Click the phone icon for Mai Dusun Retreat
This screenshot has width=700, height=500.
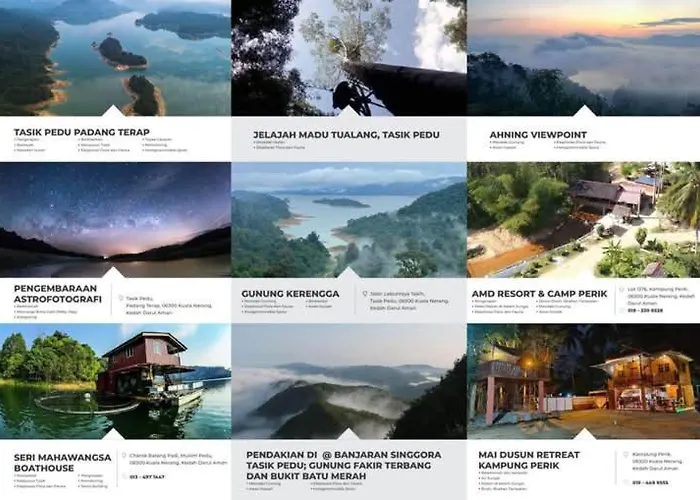[x=625, y=483]
